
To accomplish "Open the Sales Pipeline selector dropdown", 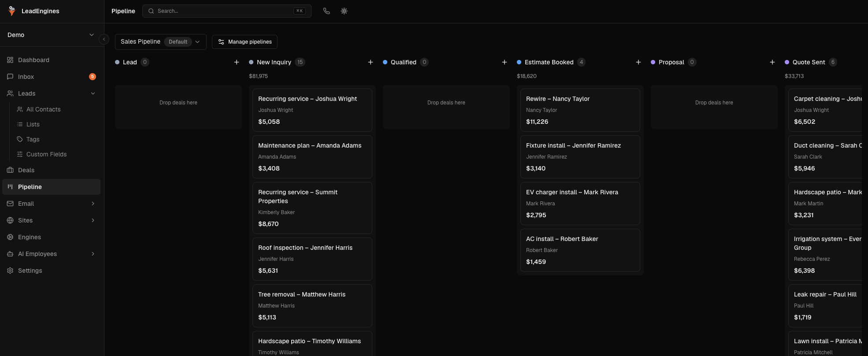I will [161, 42].
